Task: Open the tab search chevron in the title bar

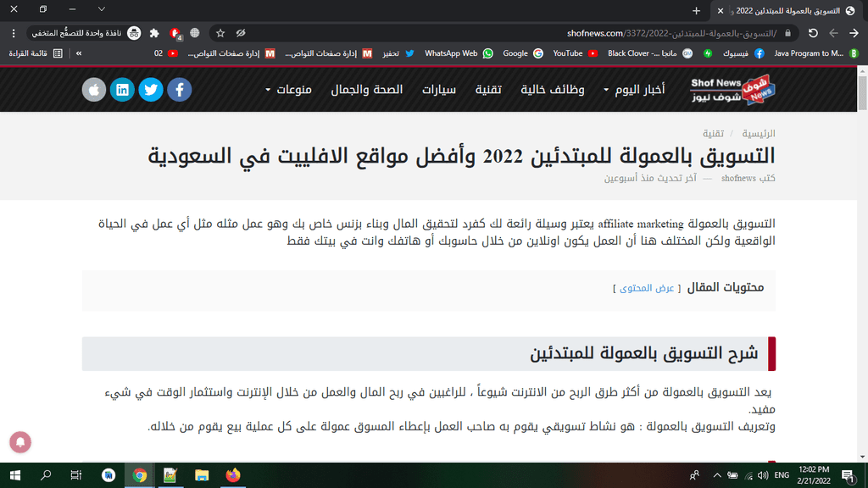Action: [102, 9]
